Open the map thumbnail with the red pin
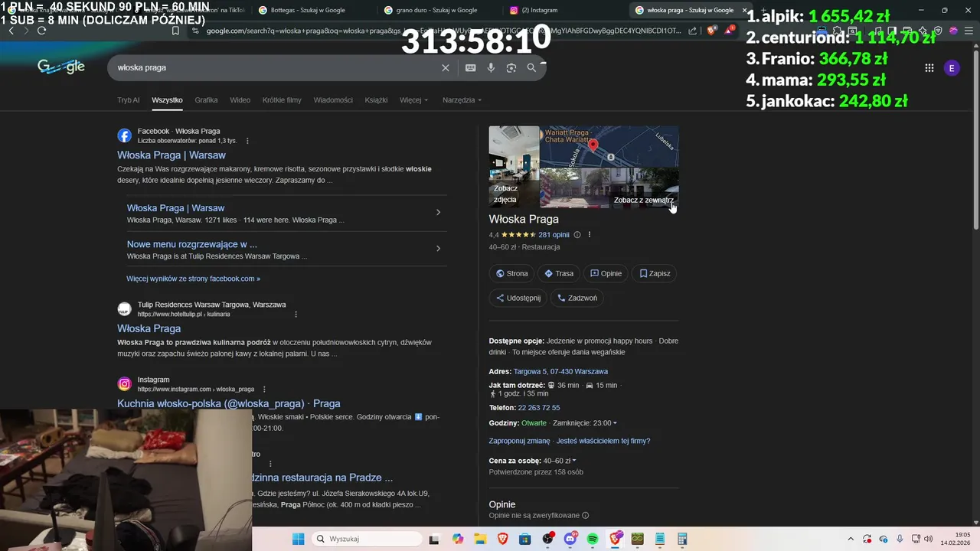Image resolution: width=980 pixels, height=551 pixels. [x=609, y=146]
